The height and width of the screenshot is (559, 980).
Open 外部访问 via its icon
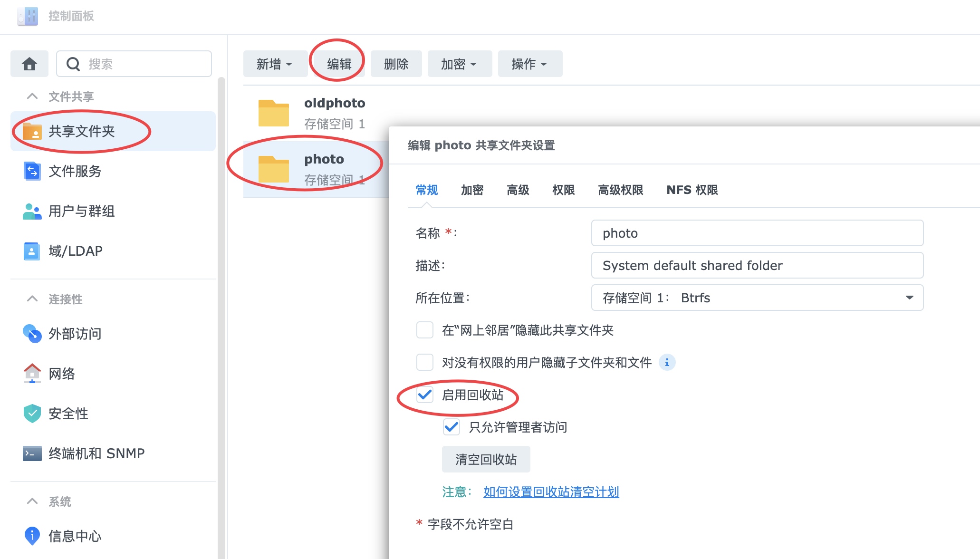point(32,334)
